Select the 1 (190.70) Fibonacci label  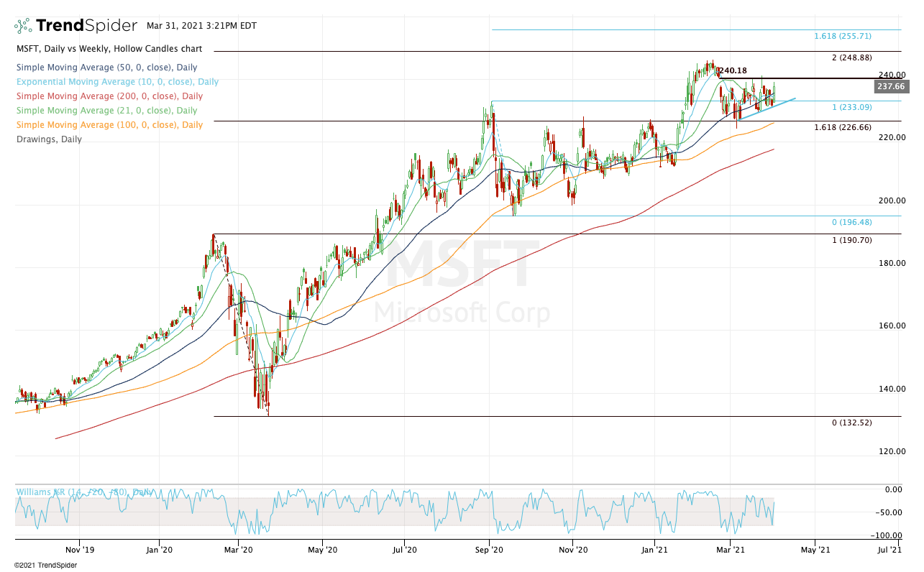[x=851, y=240]
